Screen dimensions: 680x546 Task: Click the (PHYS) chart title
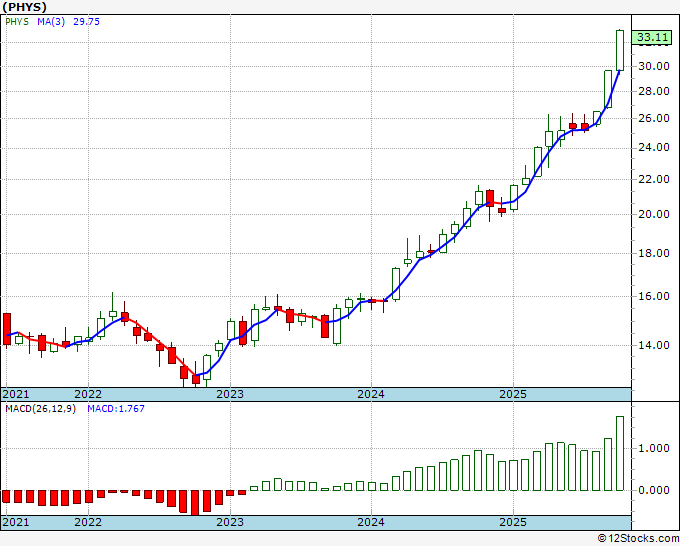pyautogui.click(x=24, y=7)
